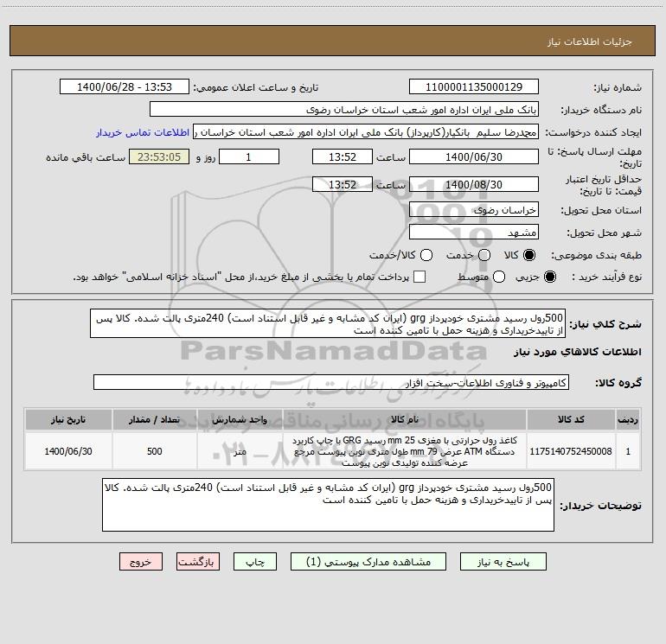Image resolution: width=666 pixels, height=644 pixels.
Task: Click the delivery province خراسان رضوی field
Action: click(474, 210)
